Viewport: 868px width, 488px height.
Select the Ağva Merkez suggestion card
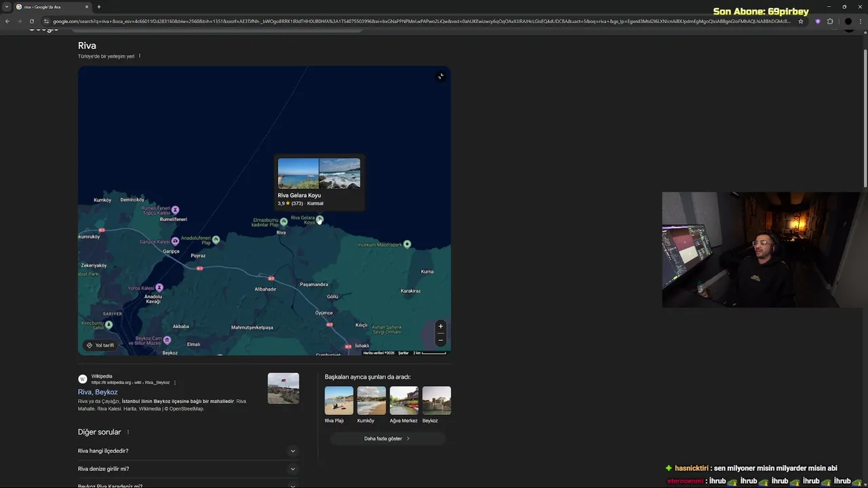pyautogui.click(x=404, y=405)
